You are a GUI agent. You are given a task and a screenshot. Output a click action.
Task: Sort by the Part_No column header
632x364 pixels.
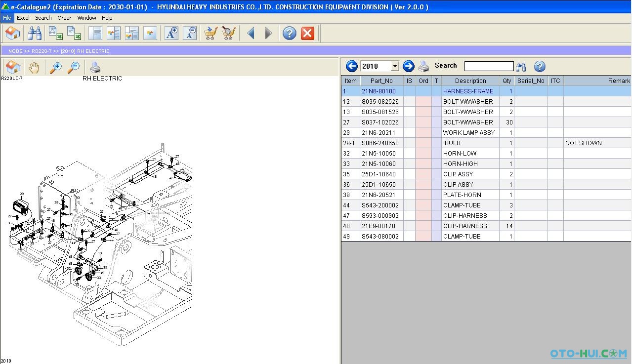381,81
